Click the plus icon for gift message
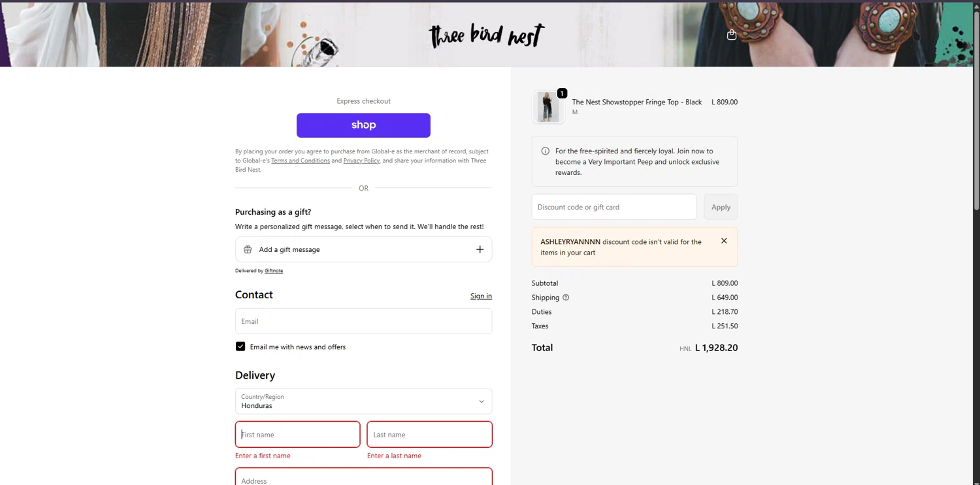Viewport: 980px width, 485px height. 480,249
